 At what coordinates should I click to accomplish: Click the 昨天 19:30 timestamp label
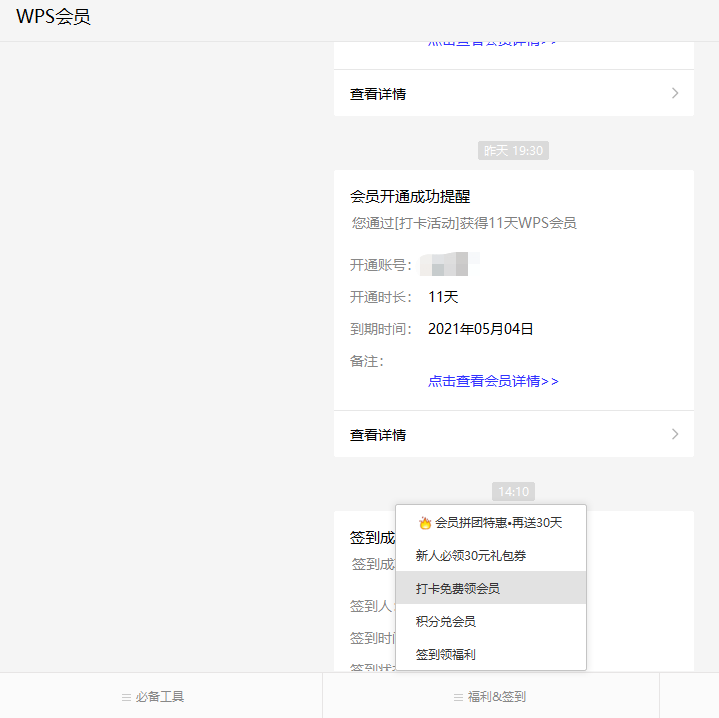pos(513,150)
